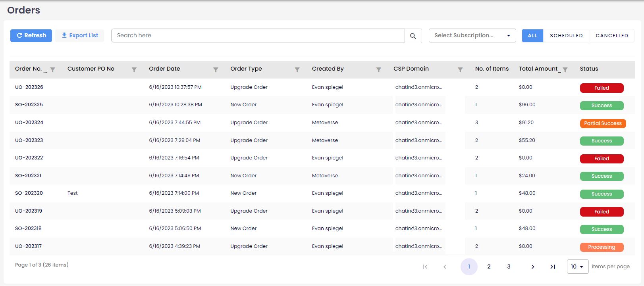644x286 pixels.
Task: Click Metaverse in UO-202324 row
Action: pos(325,123)
